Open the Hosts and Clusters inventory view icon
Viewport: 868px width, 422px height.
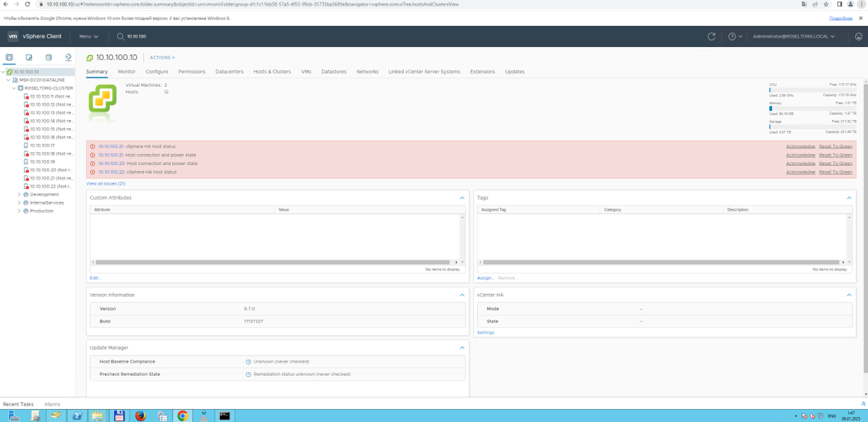point(9,57)
